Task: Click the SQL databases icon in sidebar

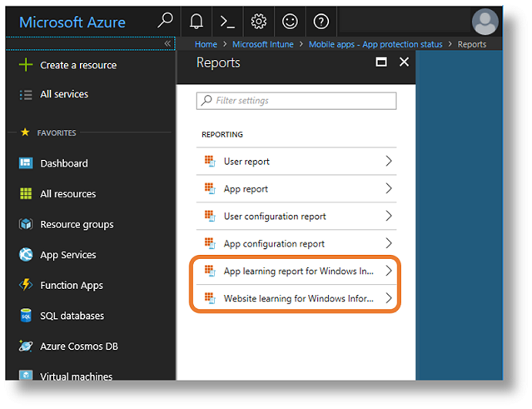Action: (x=25, y=316)
